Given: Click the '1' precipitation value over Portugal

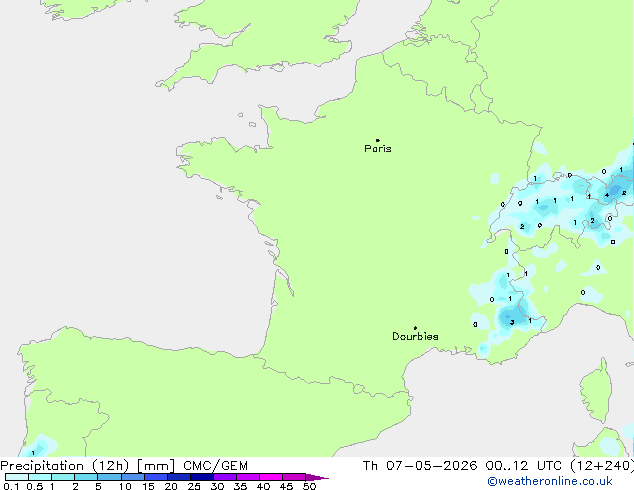Looking at the screenshot, I should click(x=33, y=453).
